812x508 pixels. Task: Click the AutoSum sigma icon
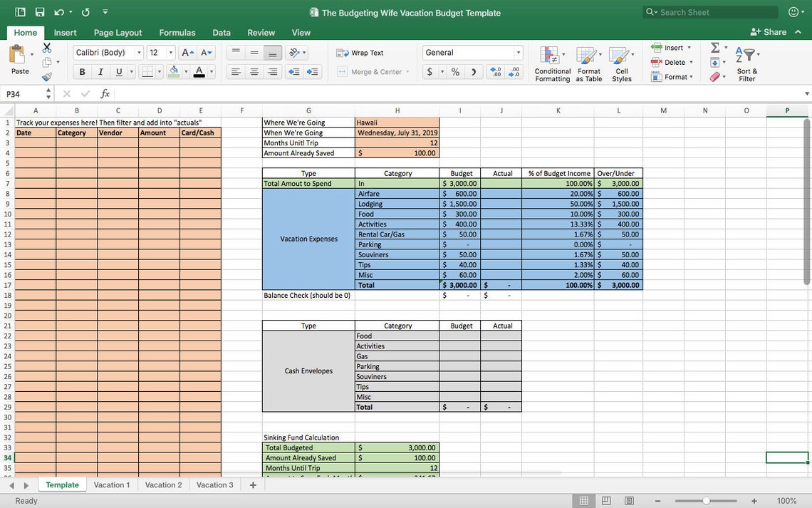coord(714,48)
